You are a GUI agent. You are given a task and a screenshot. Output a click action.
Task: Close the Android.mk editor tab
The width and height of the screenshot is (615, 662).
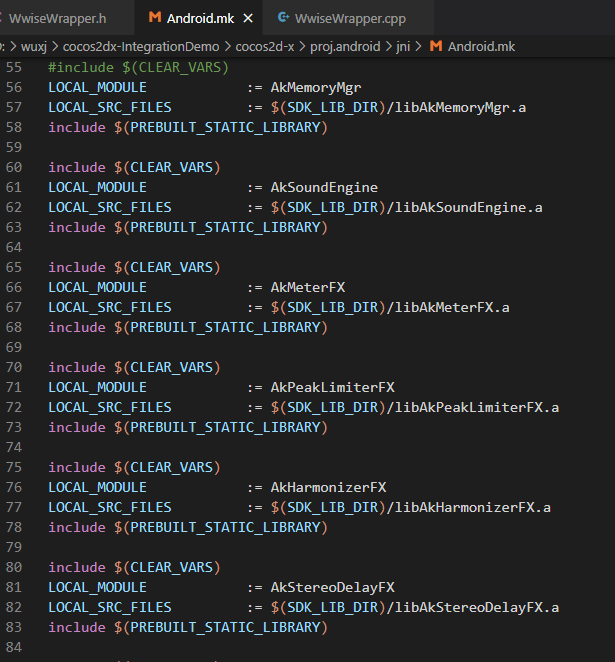point(247,19)
